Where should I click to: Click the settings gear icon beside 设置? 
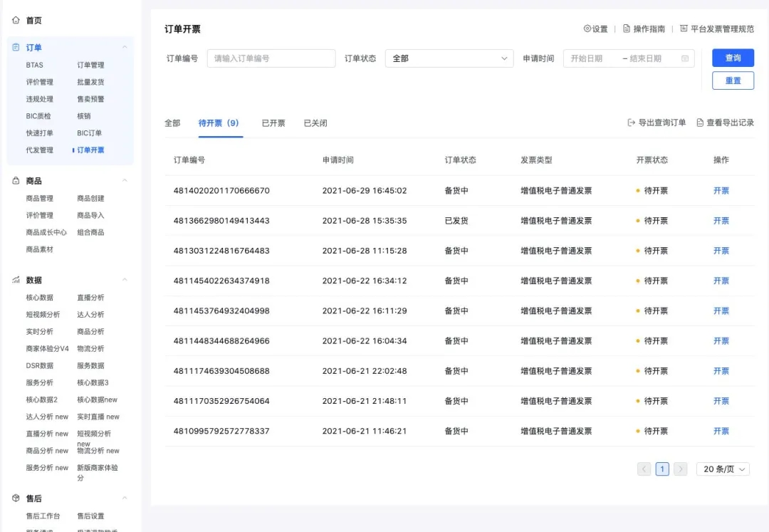[x=587, y=28]
